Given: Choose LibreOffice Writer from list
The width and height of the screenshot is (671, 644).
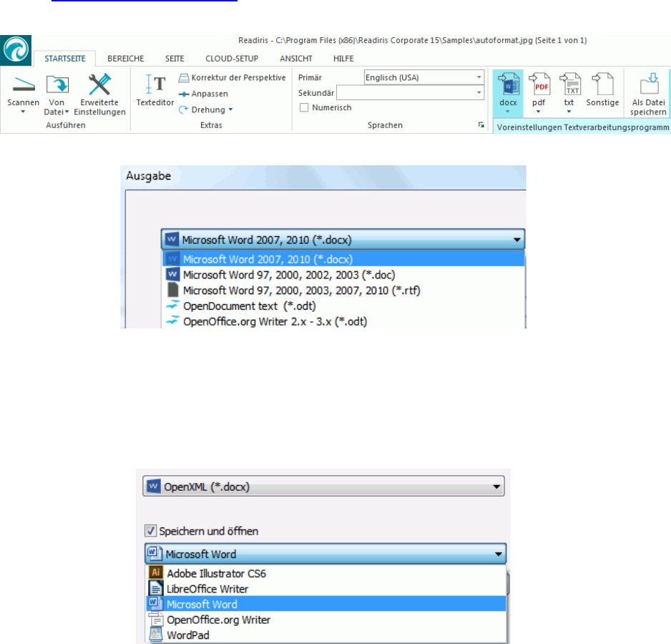Looking at the screenshot, I should [326, 589].
